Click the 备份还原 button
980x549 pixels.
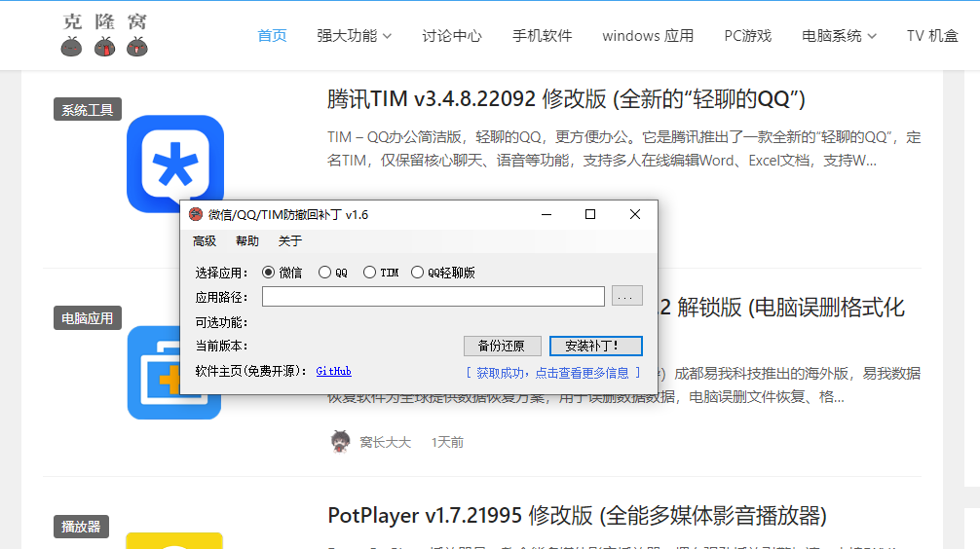502,346
